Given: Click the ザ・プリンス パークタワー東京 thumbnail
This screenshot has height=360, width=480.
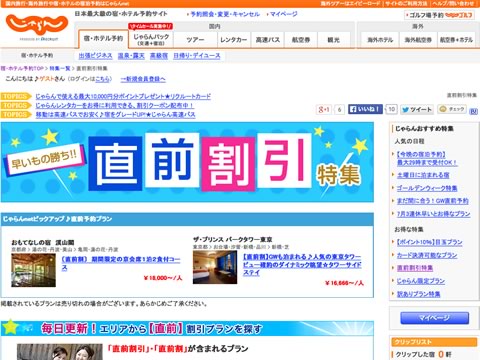Looking at the screenshot, I should [x=215, y=267].
